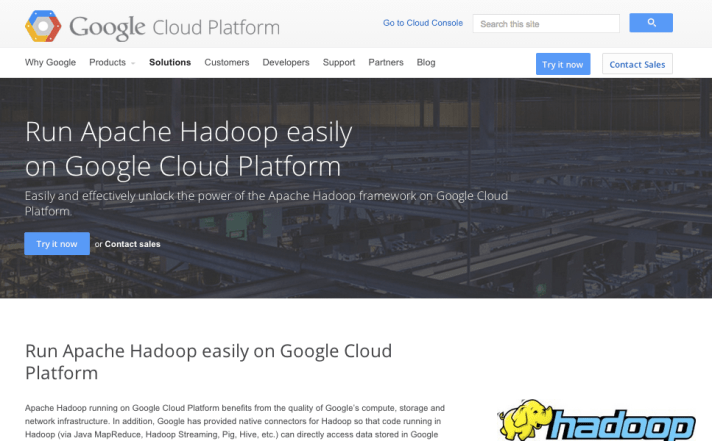Open the Solutions menu item

tap(170, 62)
